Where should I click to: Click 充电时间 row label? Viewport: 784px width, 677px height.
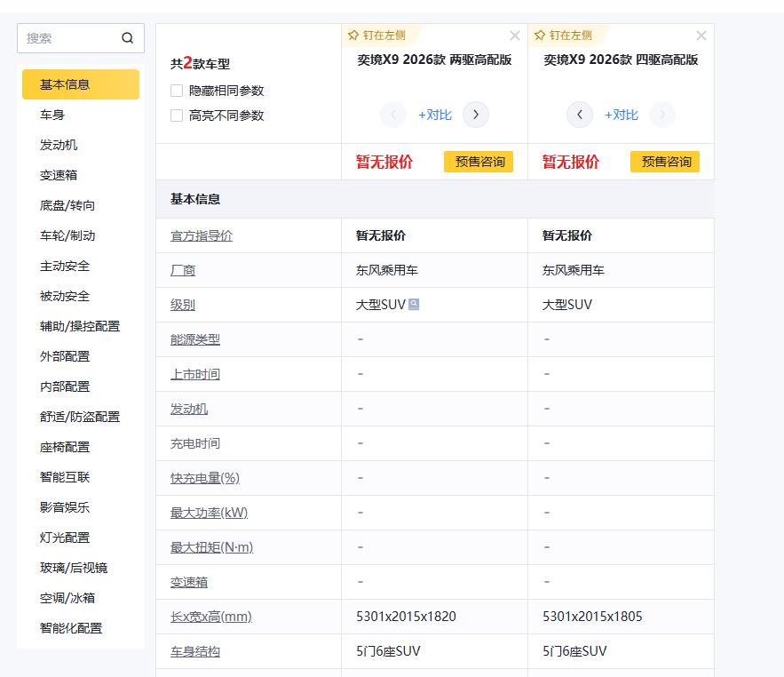195,443
